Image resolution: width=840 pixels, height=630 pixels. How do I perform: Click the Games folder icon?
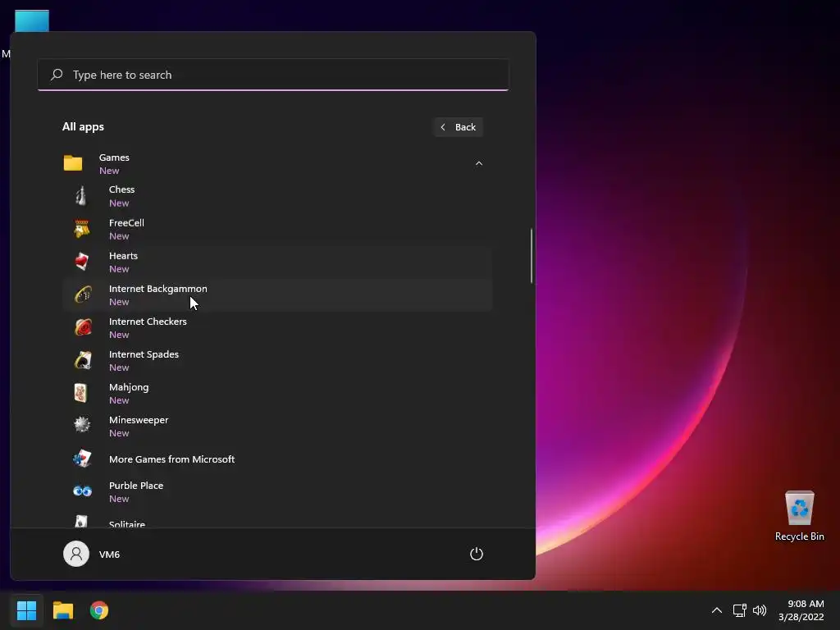pos(73,163)
